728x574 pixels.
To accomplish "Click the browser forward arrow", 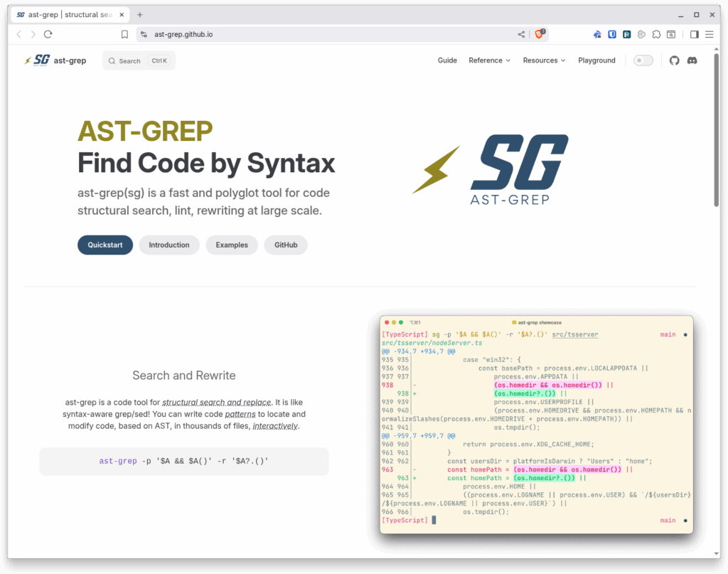I will (x=33, y=34).
